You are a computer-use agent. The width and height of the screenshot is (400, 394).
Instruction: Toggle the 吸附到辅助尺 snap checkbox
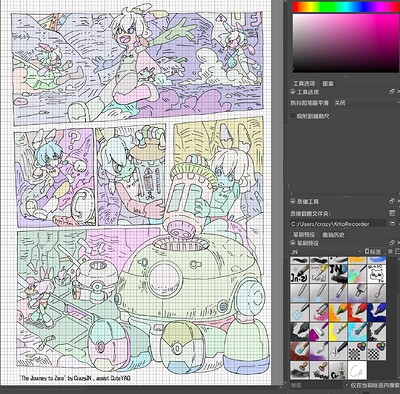[x=293, y=116]
